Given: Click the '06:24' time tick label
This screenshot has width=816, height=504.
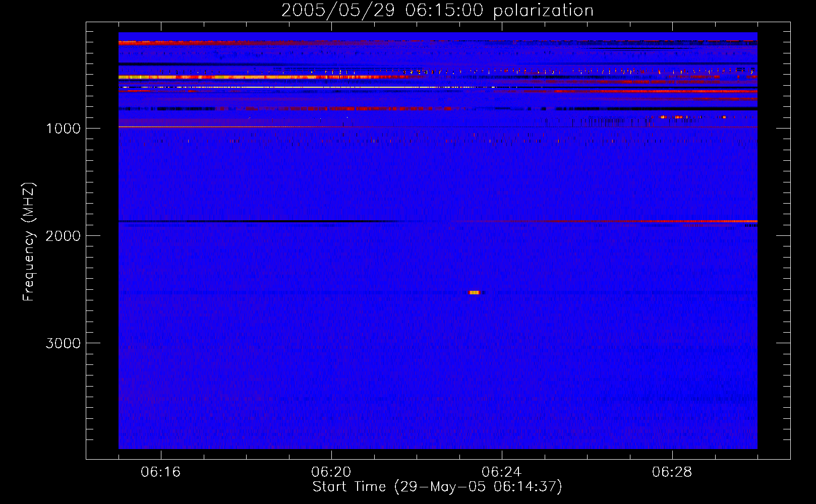Looking at the screenshot, I should [x=502, y=472].
